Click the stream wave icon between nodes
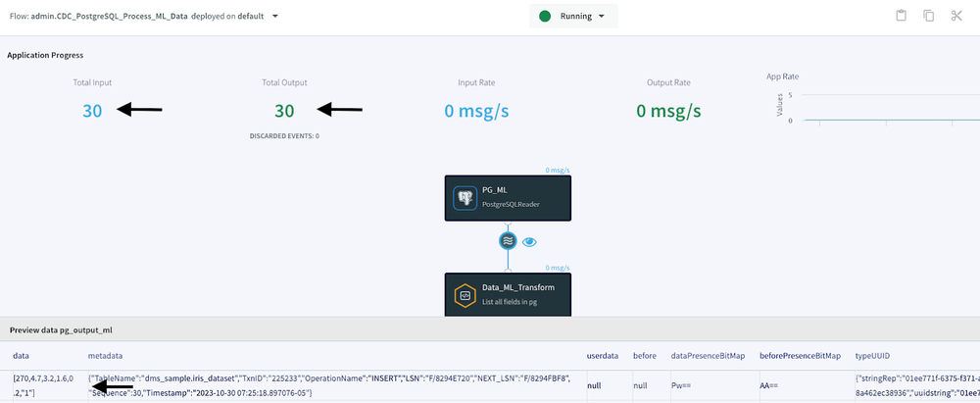The width and height of the screenshot is (980, 403). (x=508, y=241)
